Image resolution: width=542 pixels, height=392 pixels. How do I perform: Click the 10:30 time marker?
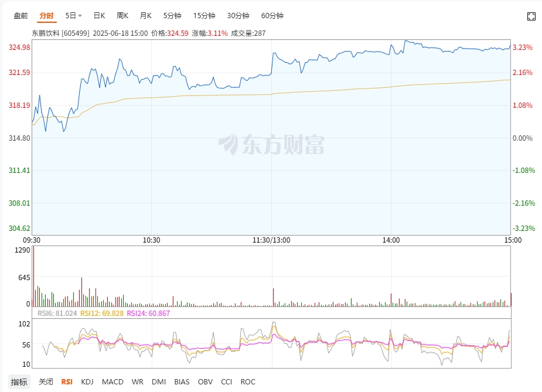151,240
